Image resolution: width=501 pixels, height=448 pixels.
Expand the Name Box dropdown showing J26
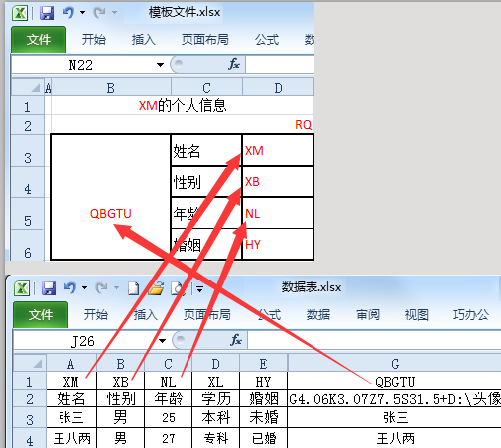click(162, 341)
